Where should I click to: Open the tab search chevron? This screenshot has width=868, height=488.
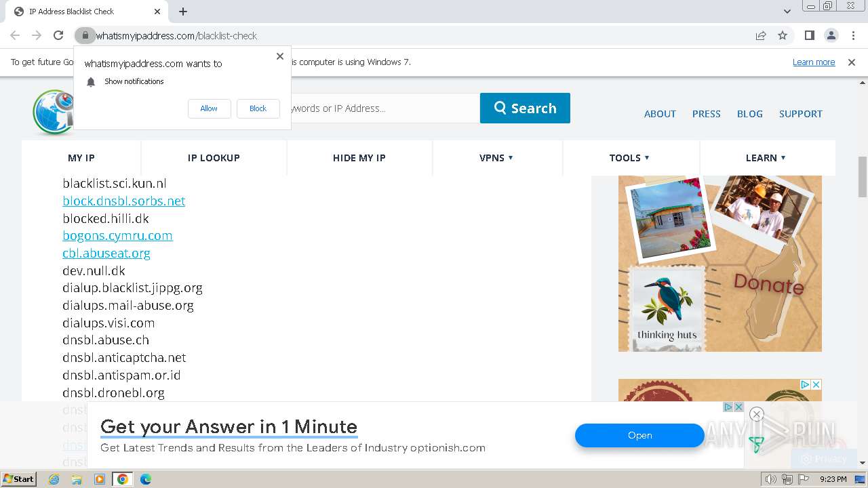tap(787, 12)
